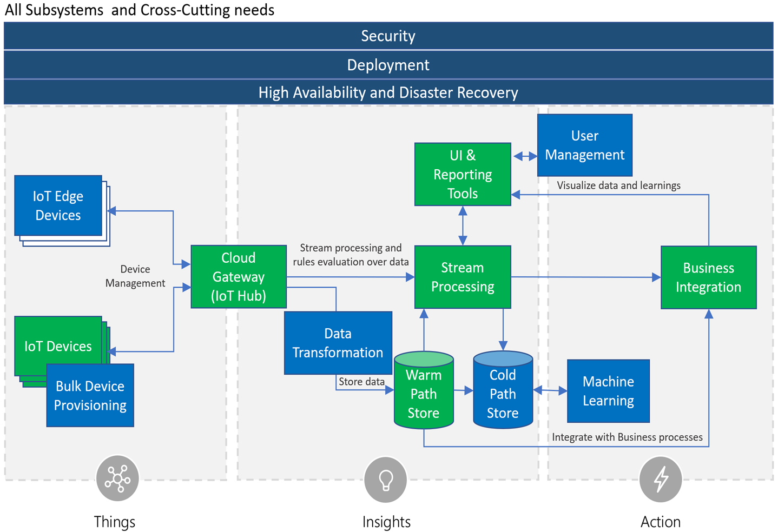Click the Insights lightbulb icon

386,480
